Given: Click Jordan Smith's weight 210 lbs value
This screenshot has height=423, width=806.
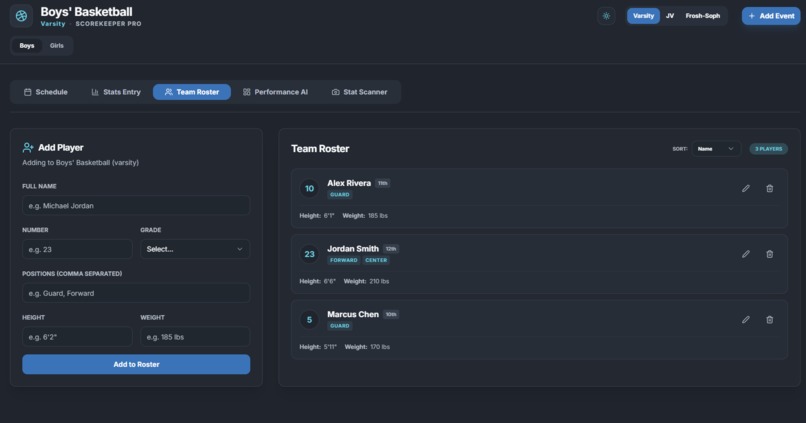Looking at the screenshot, I should coord(379,281).
